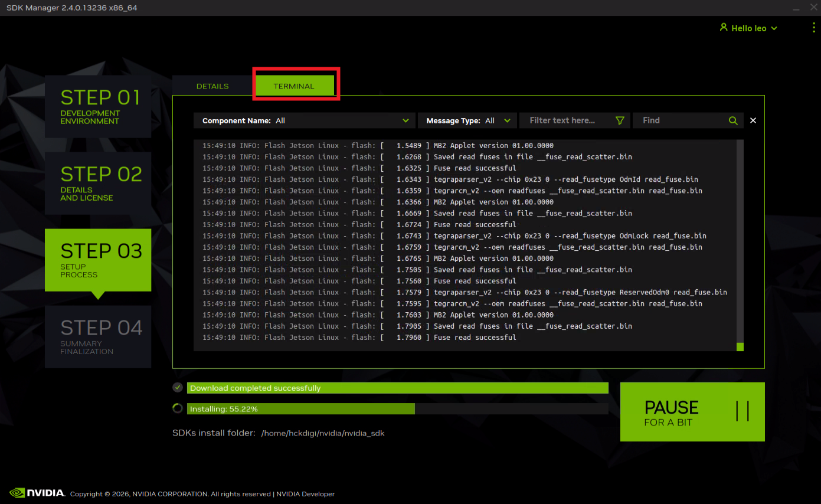
Task: Select the ReservedOdm0 read_fusetype log line
Action: pos(465,292)
